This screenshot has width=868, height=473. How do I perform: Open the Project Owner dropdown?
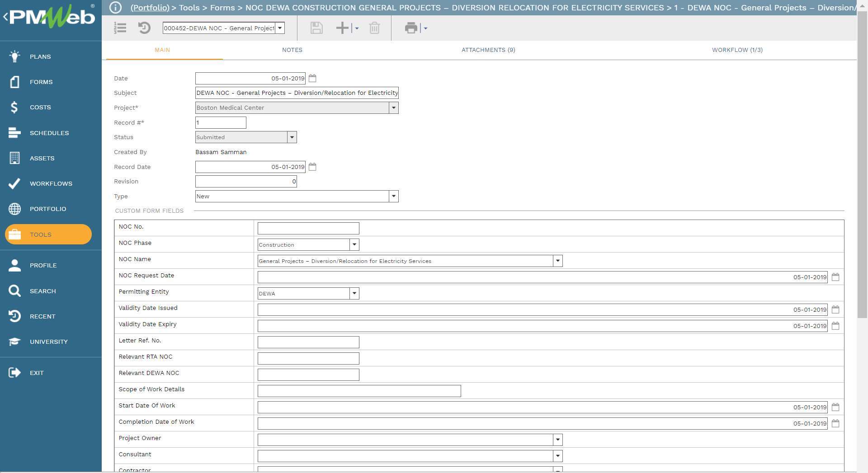pos(558,440)
